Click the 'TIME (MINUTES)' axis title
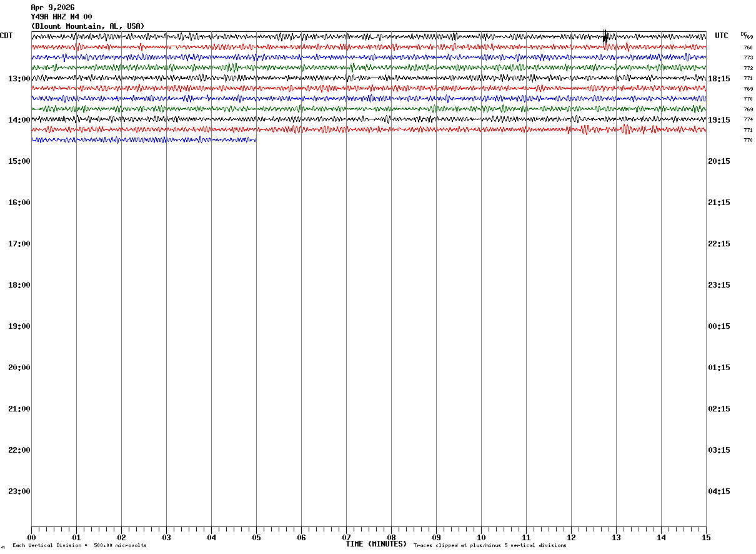Viewport: 756px width, 554px height. click(x=376, y=544)
